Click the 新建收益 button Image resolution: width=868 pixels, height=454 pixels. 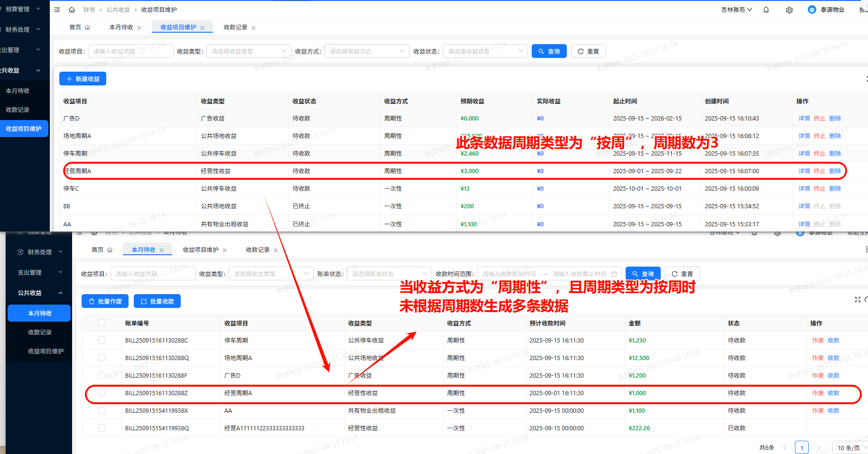83,79
